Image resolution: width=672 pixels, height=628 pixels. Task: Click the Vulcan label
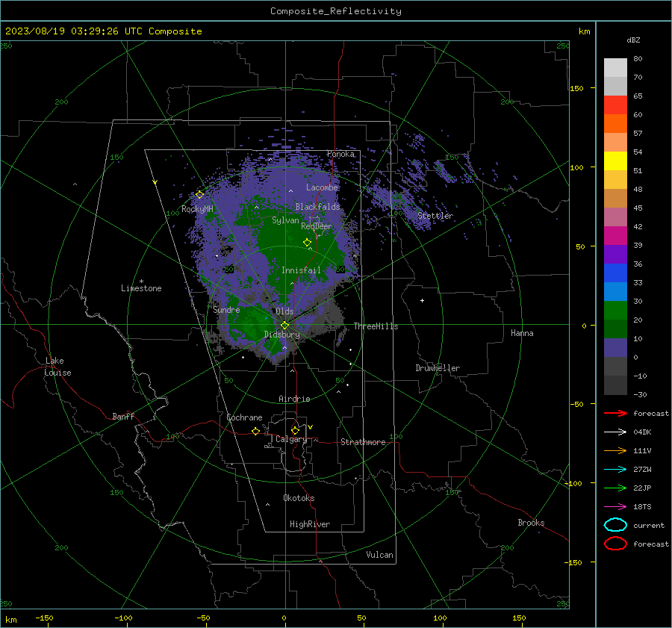(379, 555)
